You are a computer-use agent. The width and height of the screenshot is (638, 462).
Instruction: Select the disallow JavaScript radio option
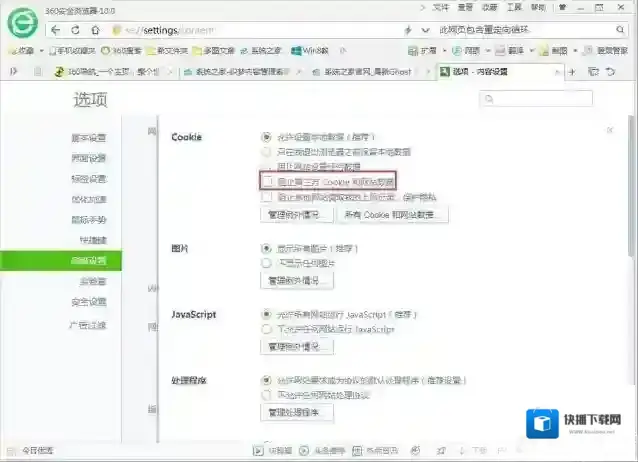[x=266, y=328]
